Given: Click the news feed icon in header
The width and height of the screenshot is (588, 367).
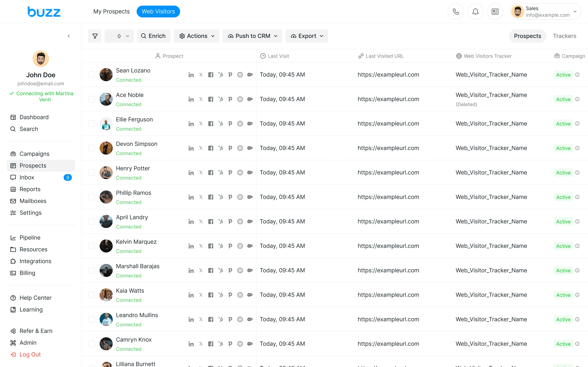Looking at the screenshot, I should [x=495, y=11].
